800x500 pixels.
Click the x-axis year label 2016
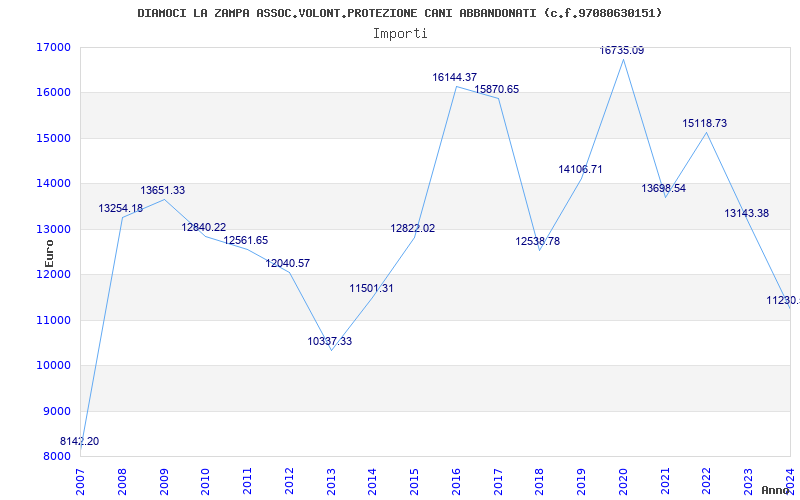(x=457, y=481)
